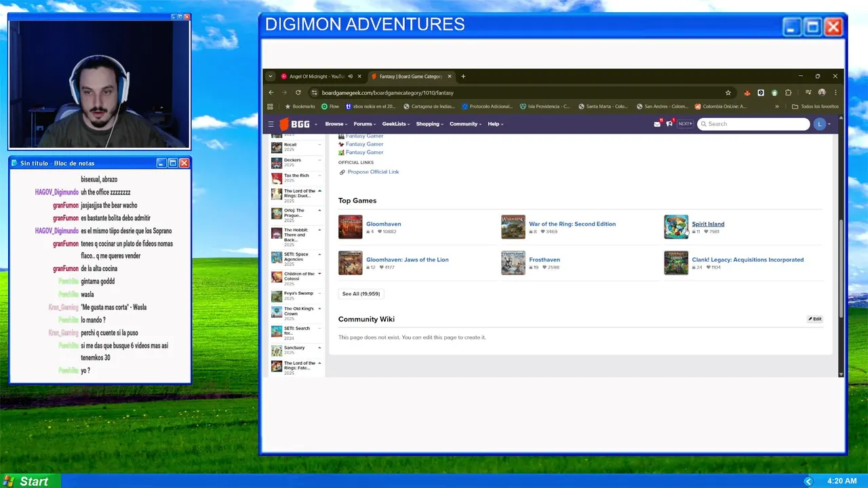Click the green shield extension icon
This screenshot has height=488, width=868.
774,93
